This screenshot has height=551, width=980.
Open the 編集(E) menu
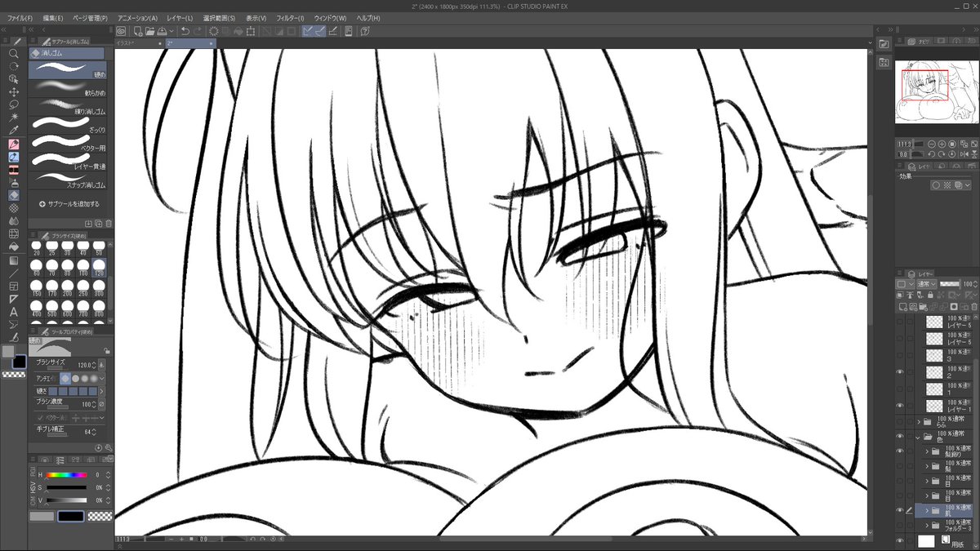point(52,17)
